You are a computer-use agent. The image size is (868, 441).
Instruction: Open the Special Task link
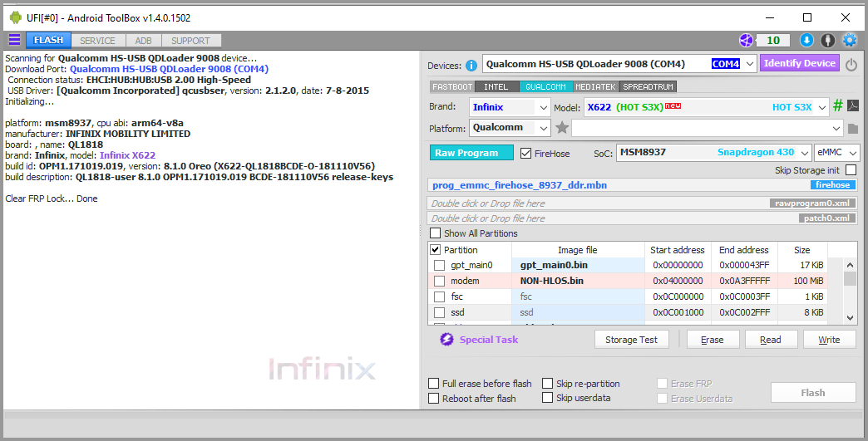click(x=489, y=340)
